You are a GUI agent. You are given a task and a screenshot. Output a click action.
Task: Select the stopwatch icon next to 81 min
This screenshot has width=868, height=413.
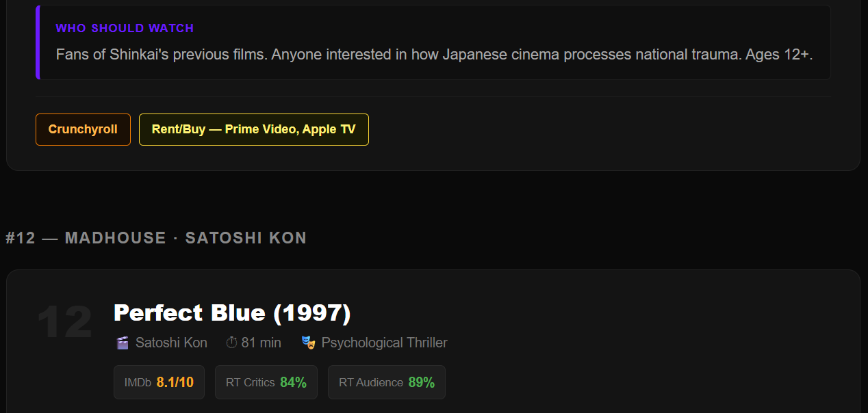click(230, 343)
